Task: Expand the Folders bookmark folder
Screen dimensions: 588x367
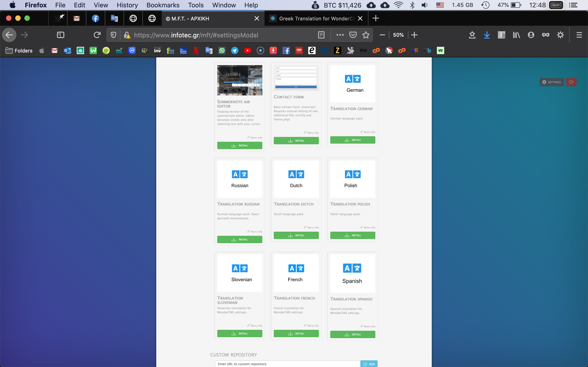Action: 19,50
